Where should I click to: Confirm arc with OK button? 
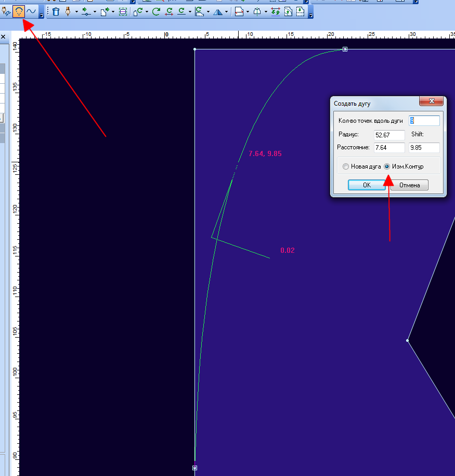tap(367, 185)
